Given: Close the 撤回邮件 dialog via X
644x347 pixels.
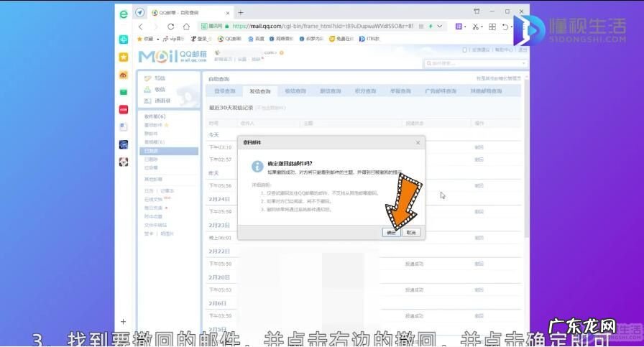Looking at the screenshot, I should (x=418, y=142).
